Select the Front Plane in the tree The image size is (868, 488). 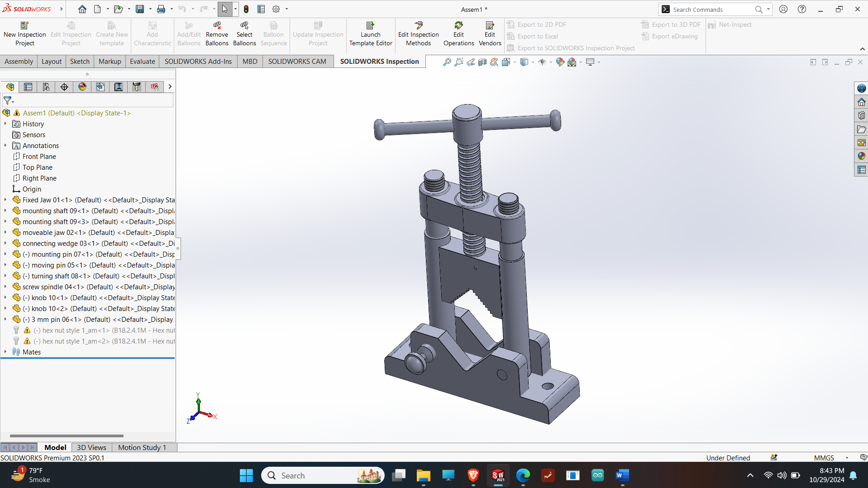[x=39, y=156]
